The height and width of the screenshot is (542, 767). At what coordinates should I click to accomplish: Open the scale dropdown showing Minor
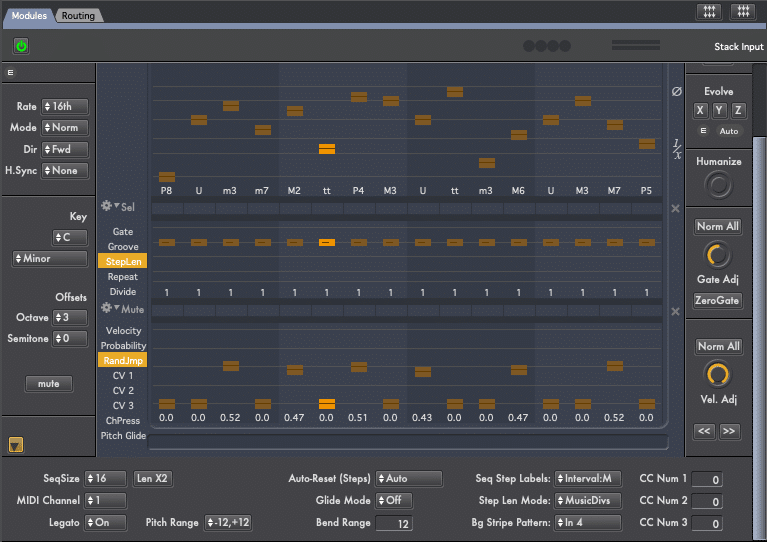tap(50, 258)
